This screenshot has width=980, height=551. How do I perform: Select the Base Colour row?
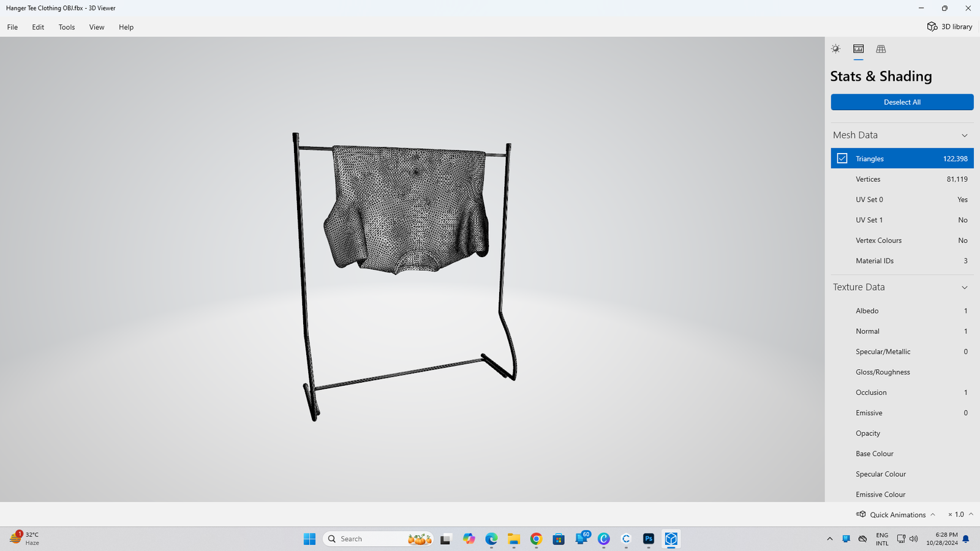click(902, 454)
